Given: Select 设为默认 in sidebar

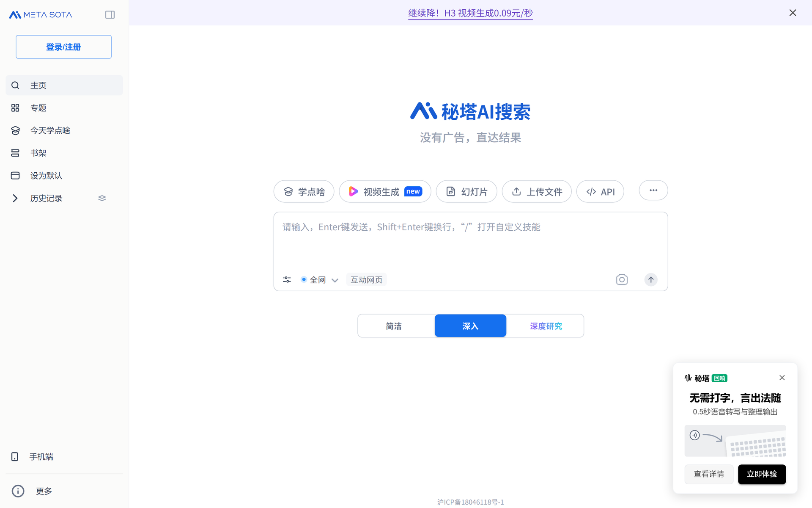Looking at the screenshot, I should (64, 176).
